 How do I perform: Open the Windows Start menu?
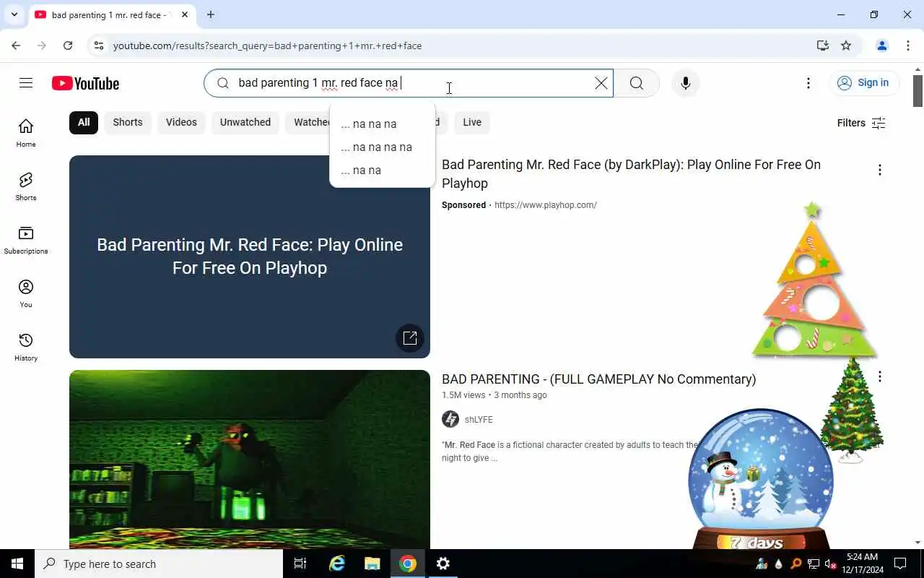pos(17,564)
